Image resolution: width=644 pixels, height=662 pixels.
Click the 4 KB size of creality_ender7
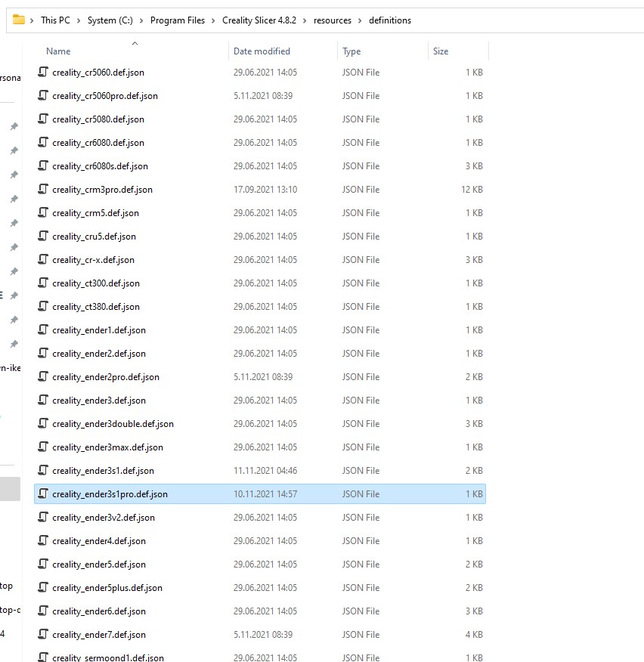click(x=474, y=635)
